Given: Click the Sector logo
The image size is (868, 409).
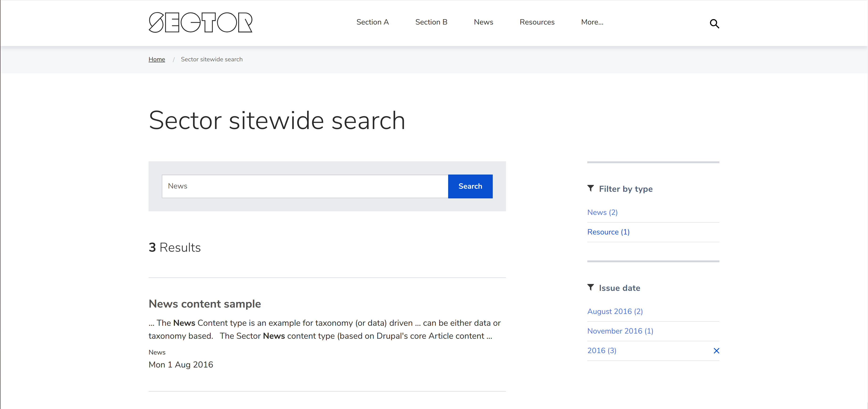Looking at the screenshot, I should pos(200,23).
